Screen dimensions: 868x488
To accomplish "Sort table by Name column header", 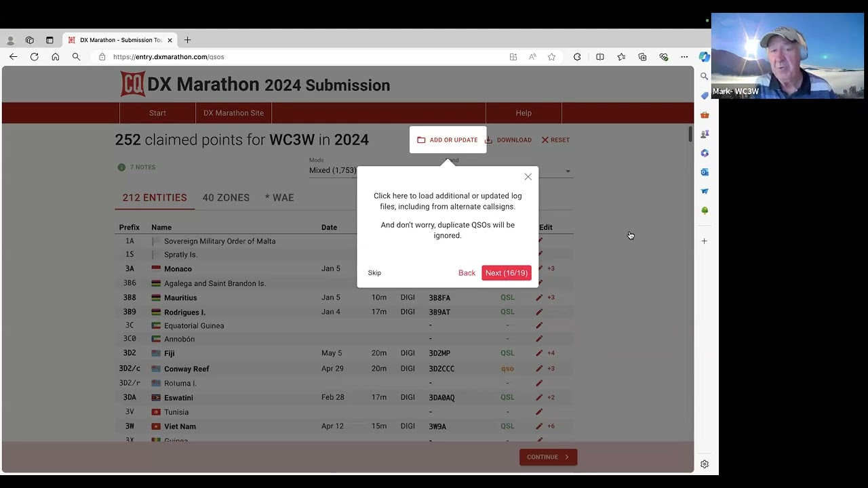I will click(161, 228).
